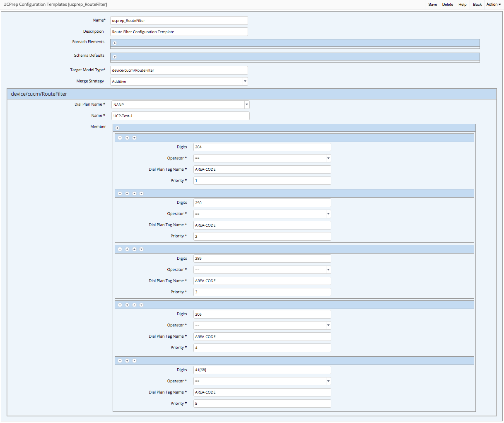Move the digits 306 member down

pos(141,305)
